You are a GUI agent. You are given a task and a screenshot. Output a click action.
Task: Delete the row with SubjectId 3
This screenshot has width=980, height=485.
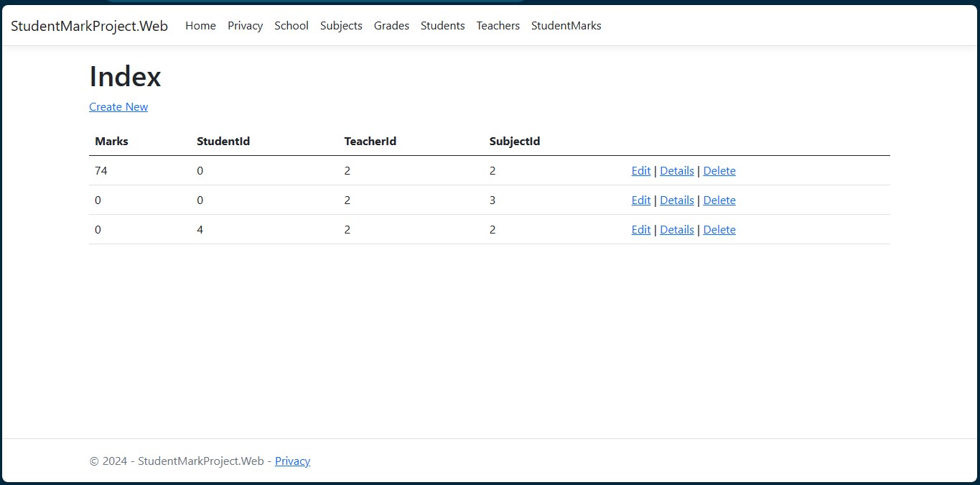(719, 200)
